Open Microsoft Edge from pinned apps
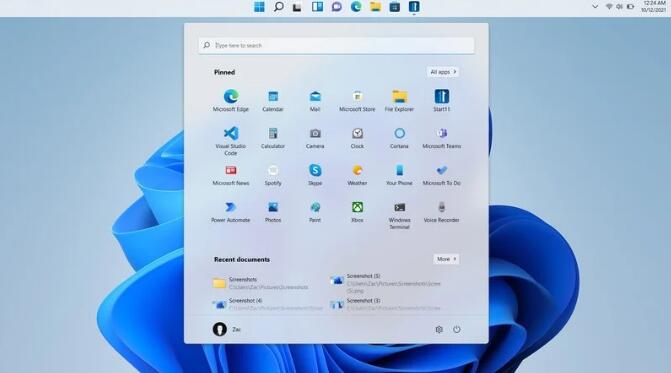The width and height of the screenshot is (671, 373). coord(231,100)
